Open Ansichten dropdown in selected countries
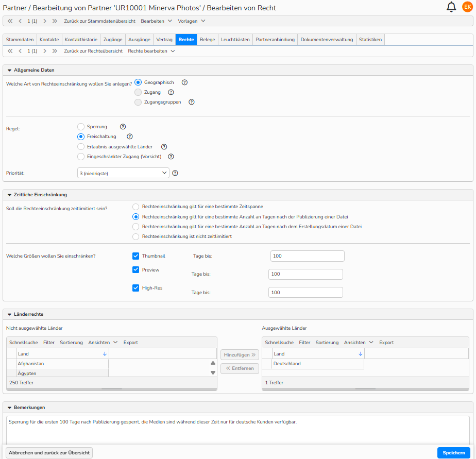This screenshot has width=476, height=459. [x=358, y=343]
